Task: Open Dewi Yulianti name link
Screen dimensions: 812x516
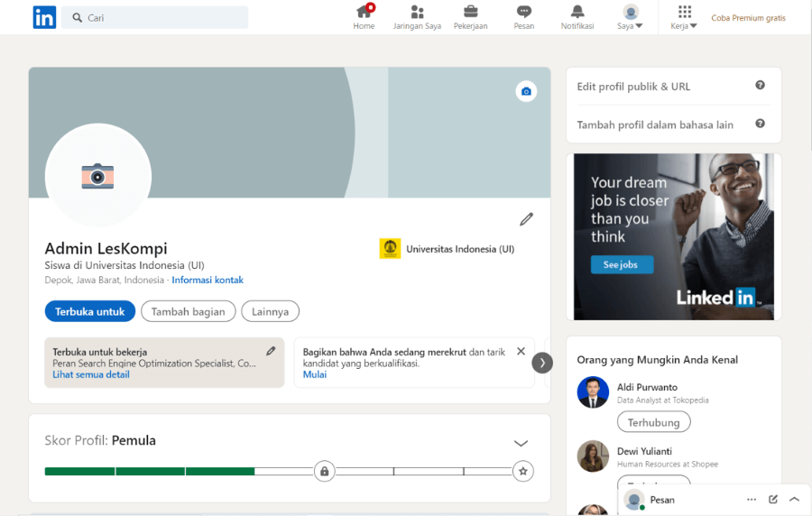Action: coord(644,451)
